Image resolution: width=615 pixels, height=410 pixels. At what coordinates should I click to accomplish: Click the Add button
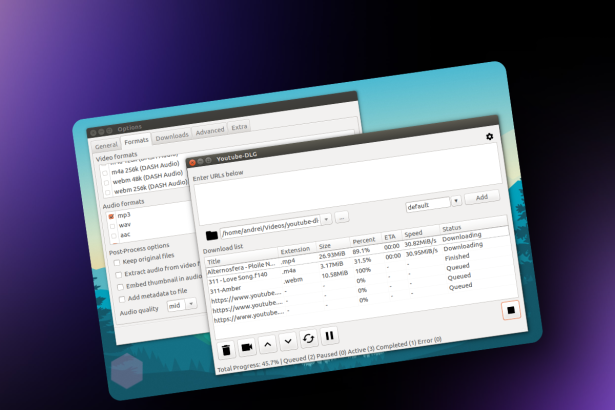[x=482, y=197]
